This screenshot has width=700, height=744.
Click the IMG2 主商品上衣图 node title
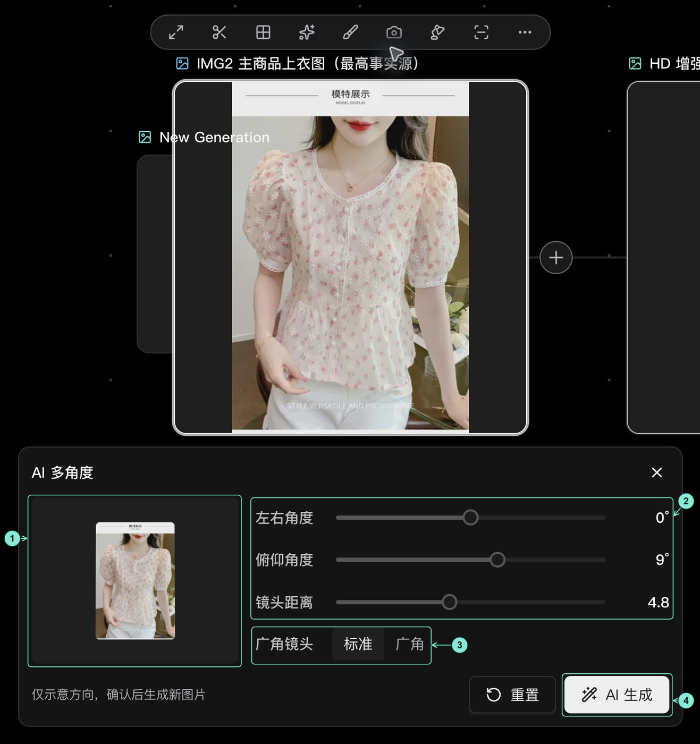point(308,64)
